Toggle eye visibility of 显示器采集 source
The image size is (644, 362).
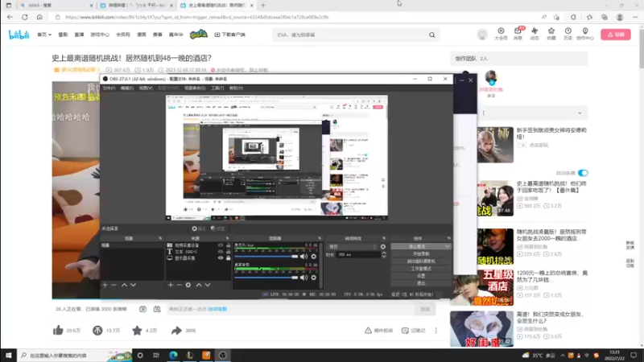[x=221, y=257]
